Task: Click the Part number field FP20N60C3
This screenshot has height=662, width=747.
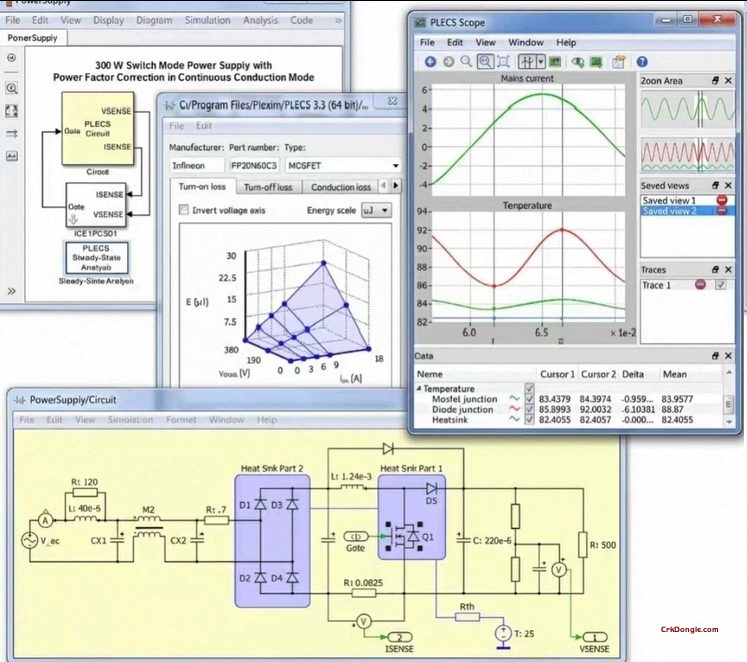Action: (253, 165)
